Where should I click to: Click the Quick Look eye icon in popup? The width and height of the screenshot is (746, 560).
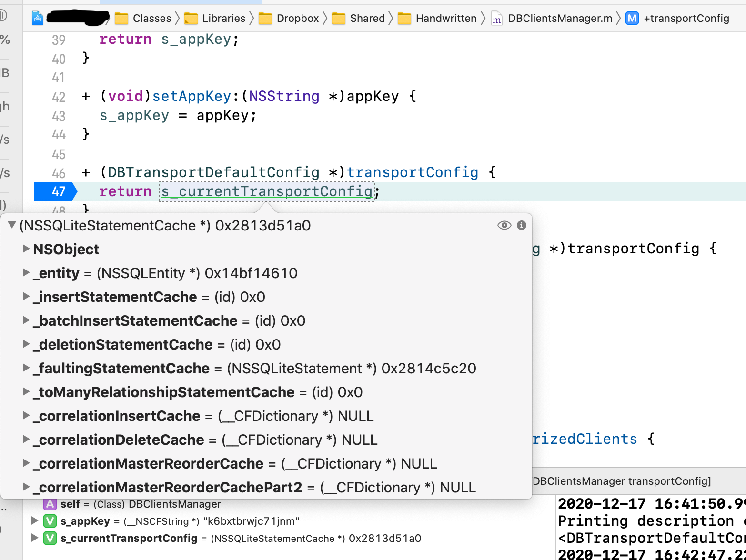coord(504,225)
